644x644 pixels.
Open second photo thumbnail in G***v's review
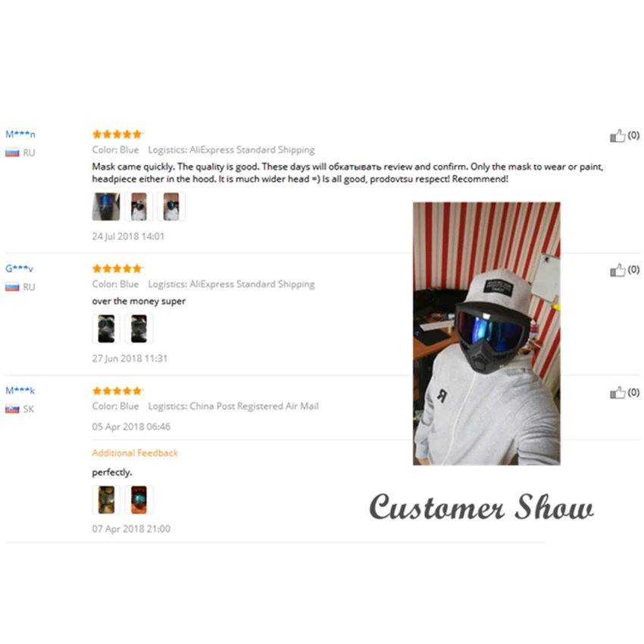click(139, 329)
